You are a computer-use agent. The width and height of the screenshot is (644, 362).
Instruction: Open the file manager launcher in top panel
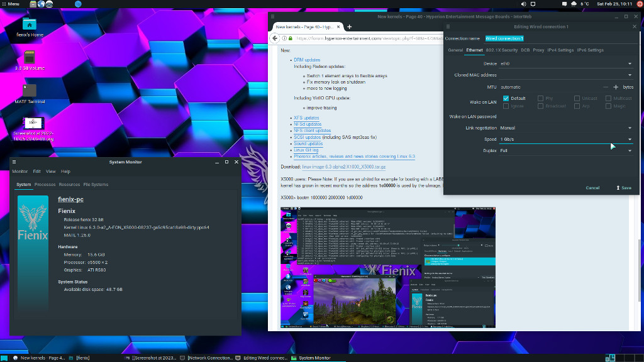[33, 4]
